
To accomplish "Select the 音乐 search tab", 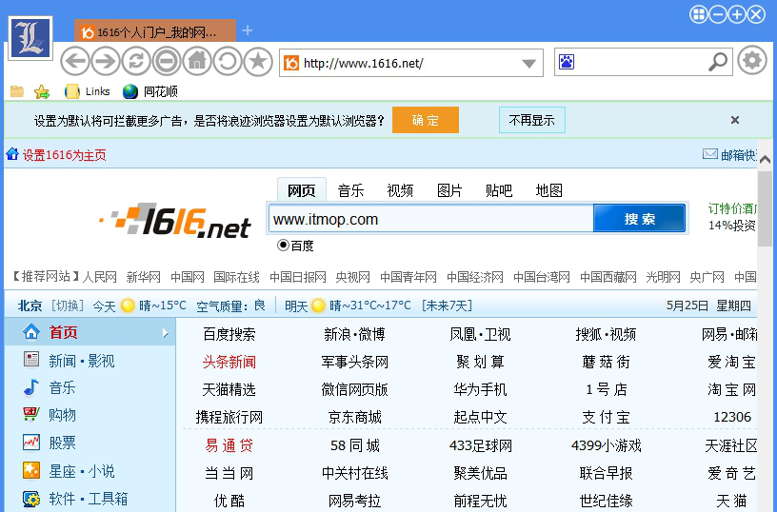I will coord(350,190).
